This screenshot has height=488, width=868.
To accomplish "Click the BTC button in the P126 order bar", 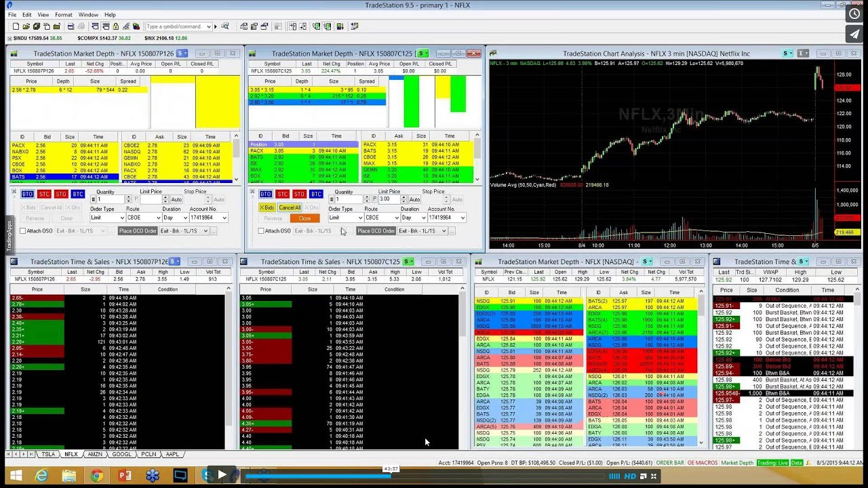I will pyautogui.click(x=78, y=194).
